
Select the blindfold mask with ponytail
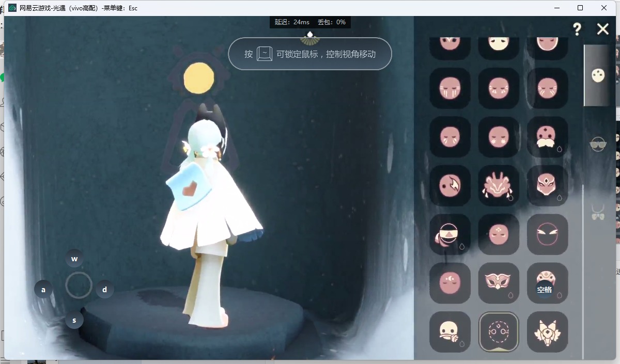tap(450, 234)
